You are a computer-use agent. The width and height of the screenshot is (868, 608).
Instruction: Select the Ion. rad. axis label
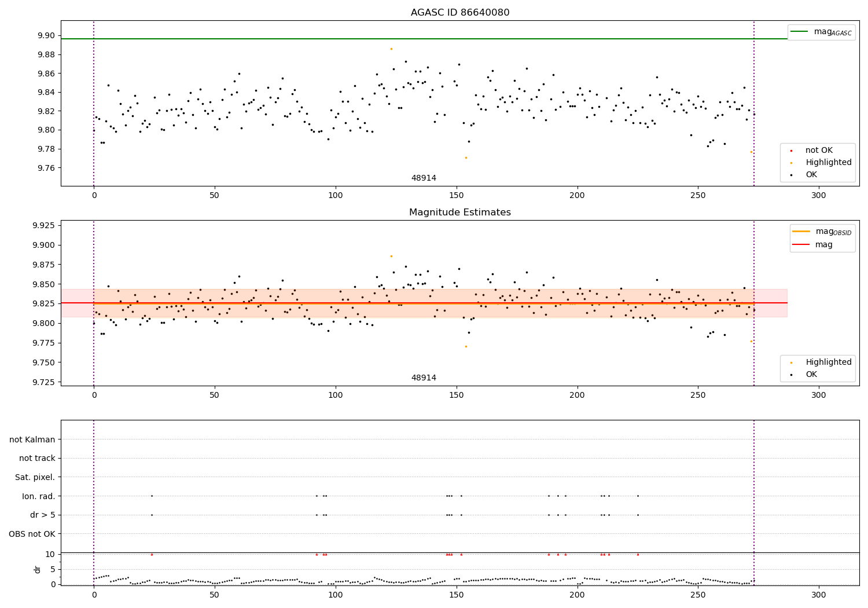[x=39, y=496]
